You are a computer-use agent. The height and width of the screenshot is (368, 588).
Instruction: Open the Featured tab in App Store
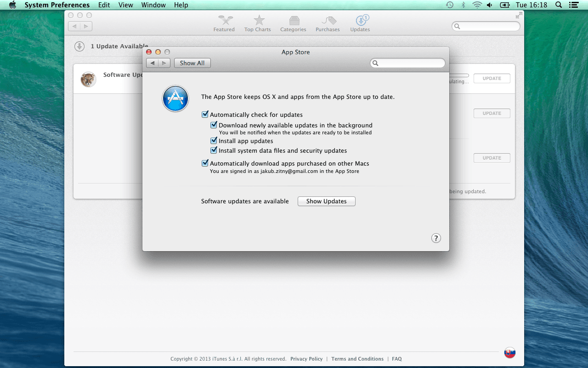point(224,23)
